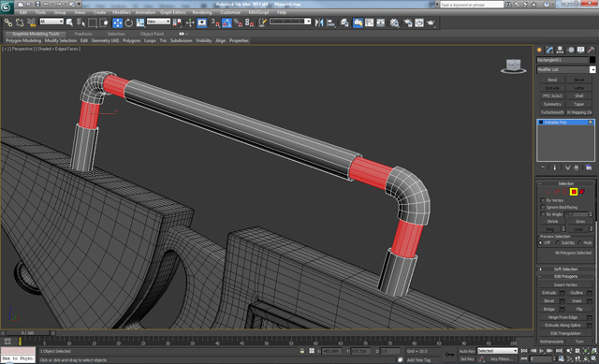Image resolution: width=599 pixels, height=364 pixels.
Task: Select the Preview Selection SubObj radio
Action: pyautogui.click(x=558, y=242)
